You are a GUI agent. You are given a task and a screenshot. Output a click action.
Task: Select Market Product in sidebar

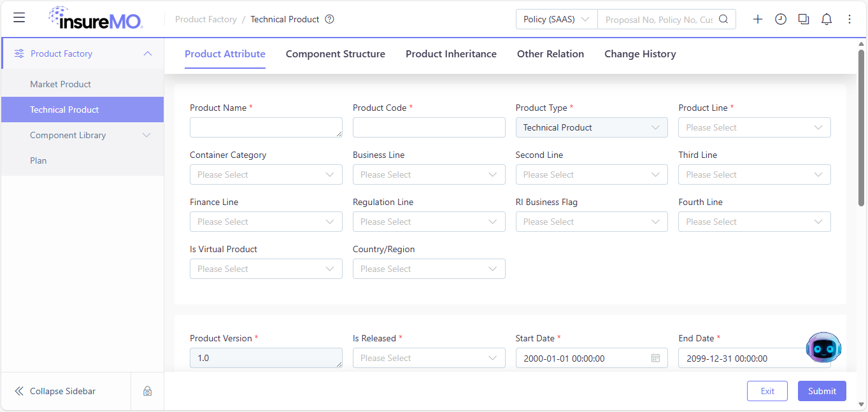click(82, 84)
